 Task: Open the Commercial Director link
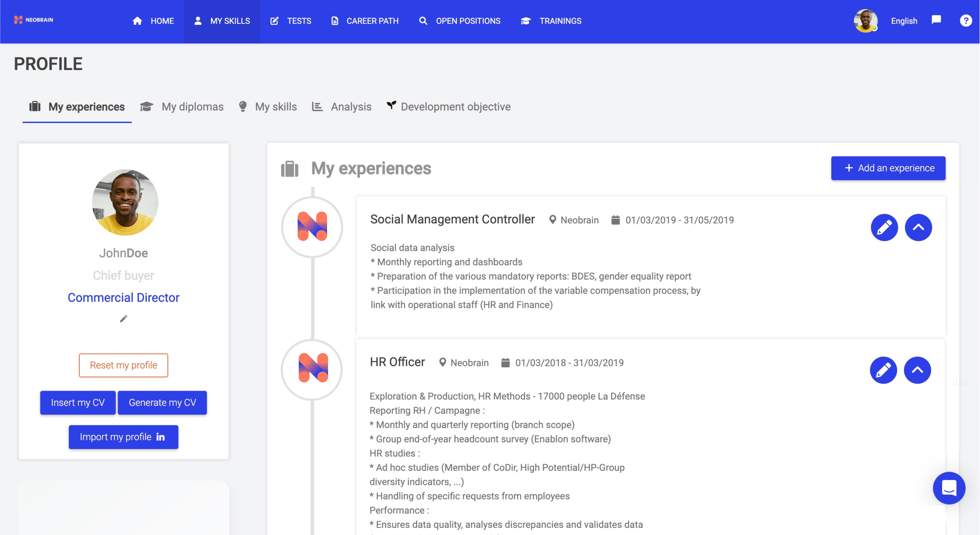pos(123,297)
